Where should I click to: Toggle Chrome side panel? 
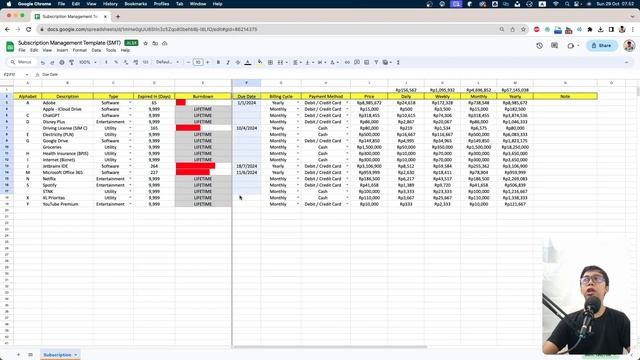[611, 29]
